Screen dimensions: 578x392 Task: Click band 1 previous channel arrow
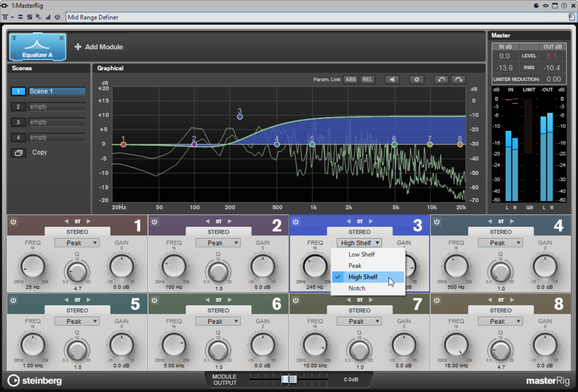(x=66, y=221)
